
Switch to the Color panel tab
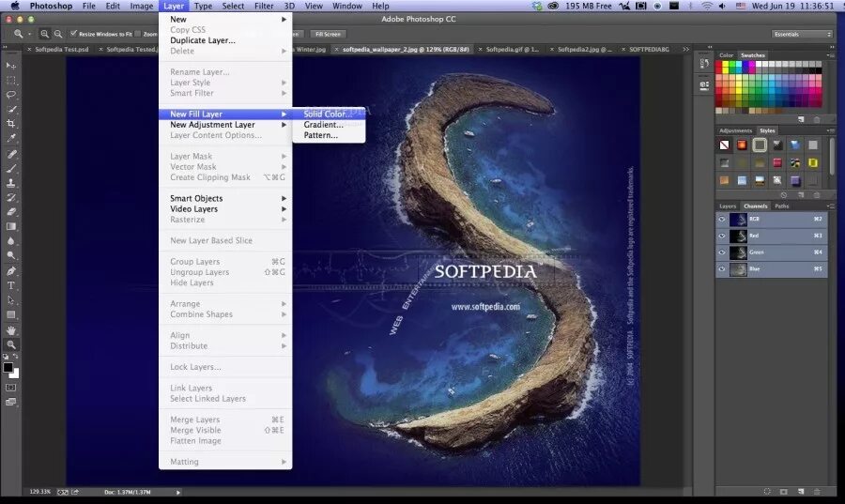coord(726,55)
